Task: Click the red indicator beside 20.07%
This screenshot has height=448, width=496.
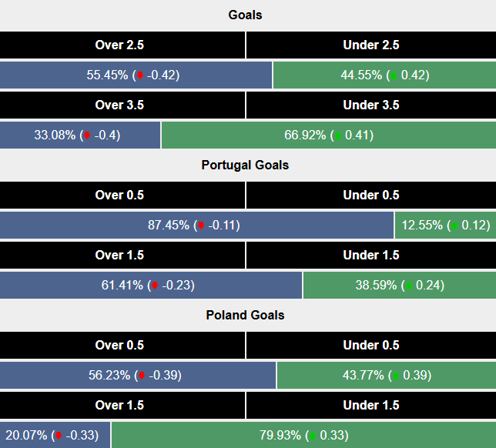Action: [59, 436]
